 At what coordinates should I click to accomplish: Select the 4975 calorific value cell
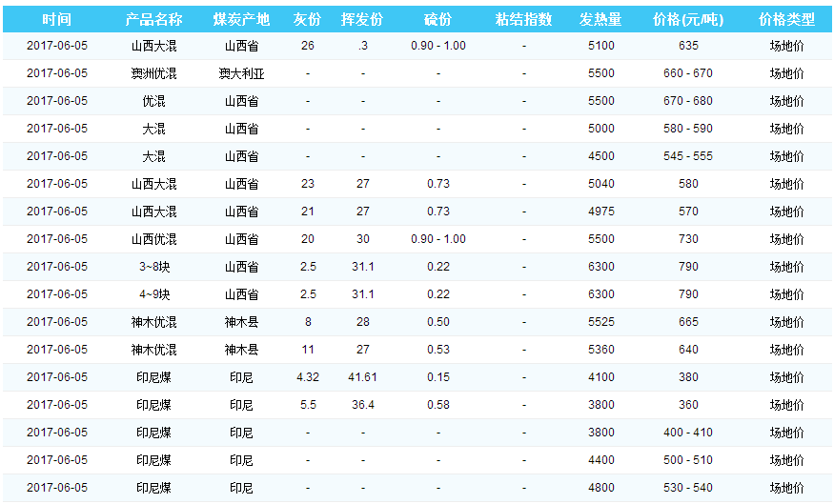pyautogui.click(x=601, y=212)
